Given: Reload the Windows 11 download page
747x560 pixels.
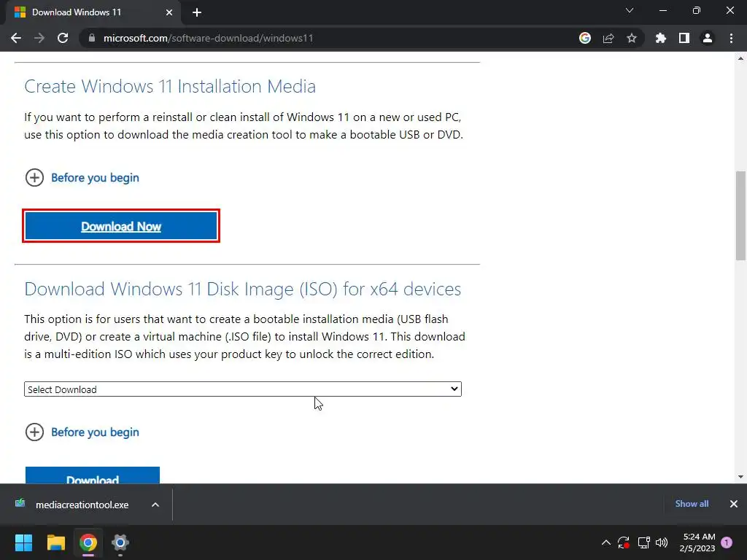Looking at the screenshot, I should coord(63,38).
